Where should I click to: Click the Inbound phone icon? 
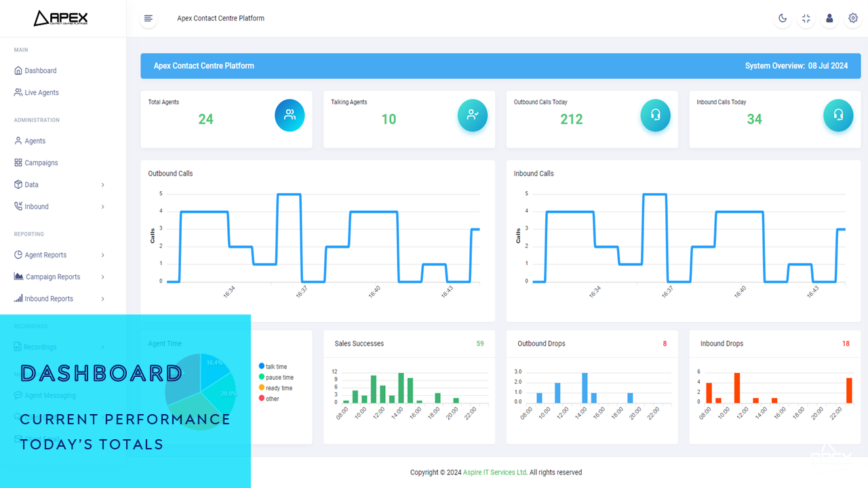tap(18, 206)
